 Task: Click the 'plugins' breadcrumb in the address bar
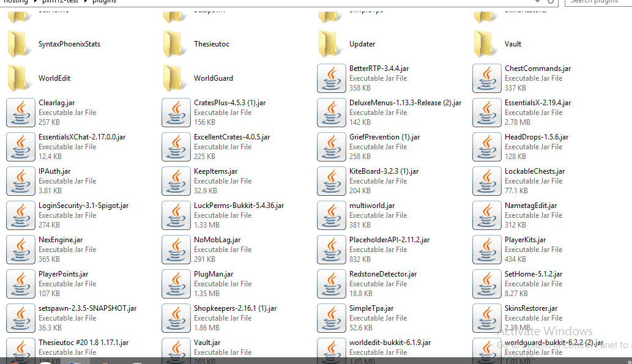[104, 2]
